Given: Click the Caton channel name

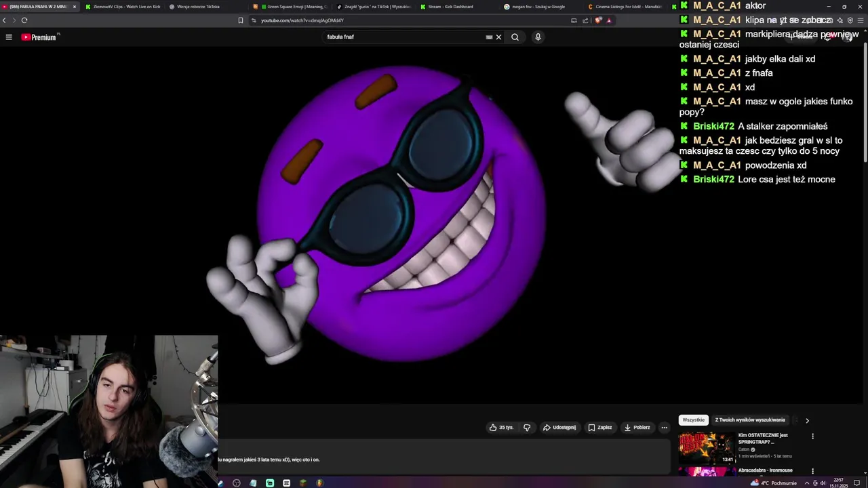Looking at the screenshot, I should pos(744,449).
